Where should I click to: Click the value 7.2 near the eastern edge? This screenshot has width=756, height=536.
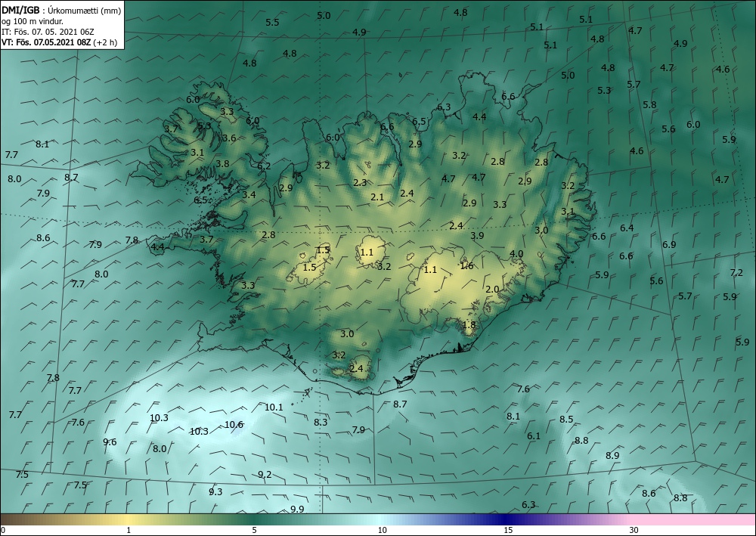click(736, 272)
